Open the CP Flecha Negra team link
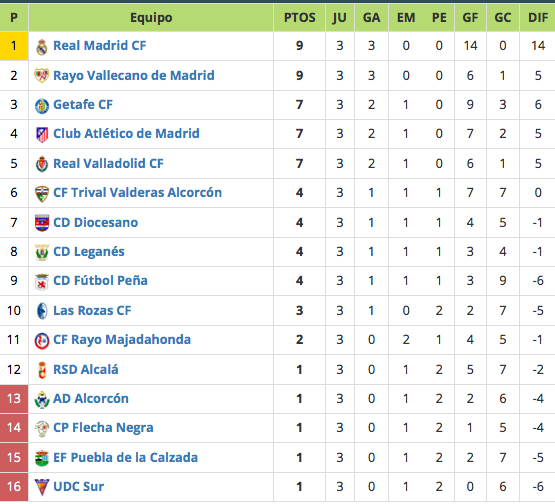Viewport: 555px width, 504px height. pyautogui.click(x=103, y=428)
